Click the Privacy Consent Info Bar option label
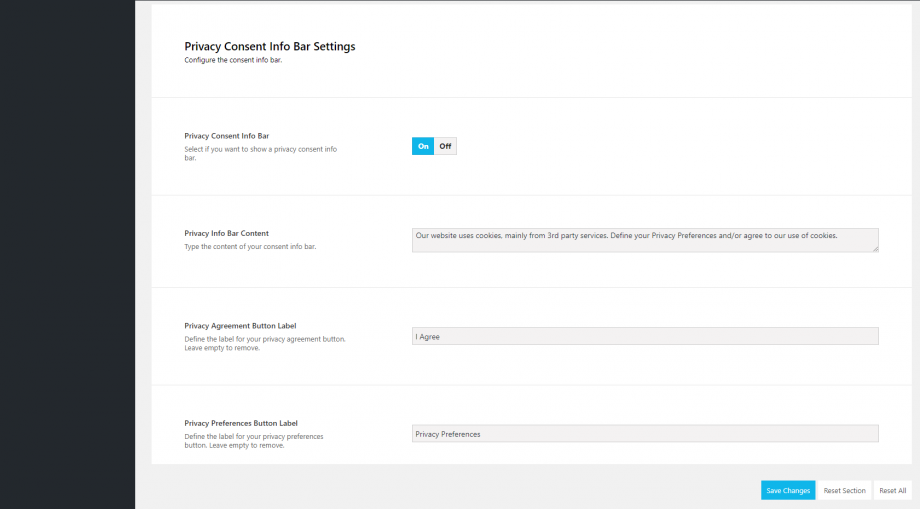Screen dimensions: 920x509 226,135
